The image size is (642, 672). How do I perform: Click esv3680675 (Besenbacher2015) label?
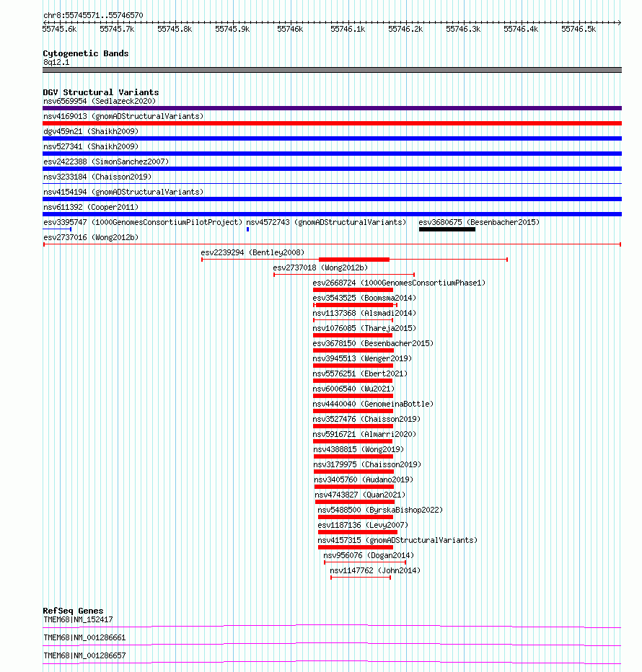tap(479, 222)
